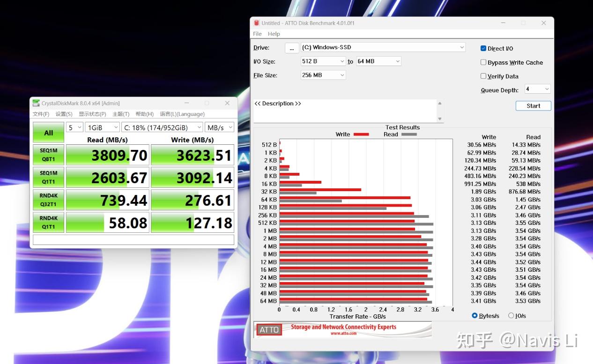Click the Transfer Rate - GB/s axis label
This screenshot has width=593, height=364.
coord(357,317)
